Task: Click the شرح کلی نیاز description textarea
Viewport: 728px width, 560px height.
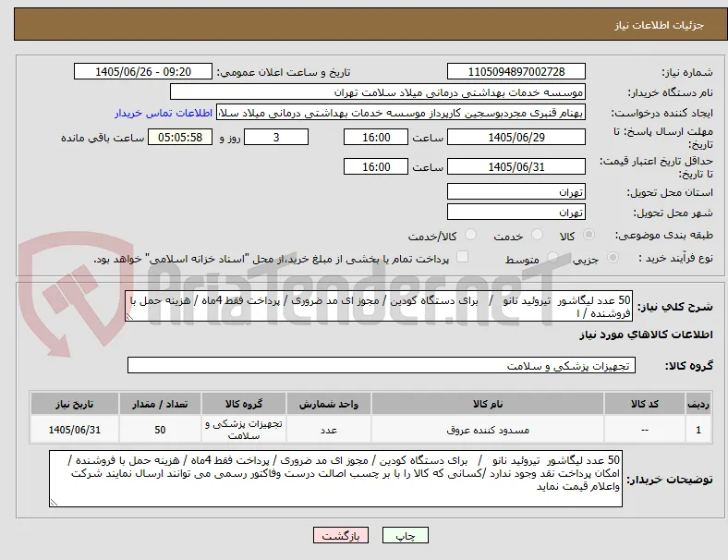Action: click(x=379, y=307)
